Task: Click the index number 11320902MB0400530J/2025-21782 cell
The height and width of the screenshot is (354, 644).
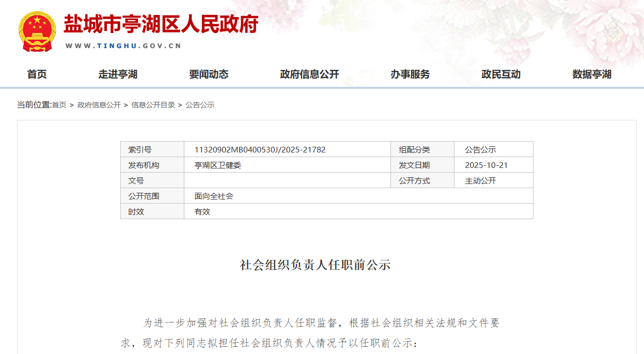Action: pyautogui.click(x=260, y=150)
